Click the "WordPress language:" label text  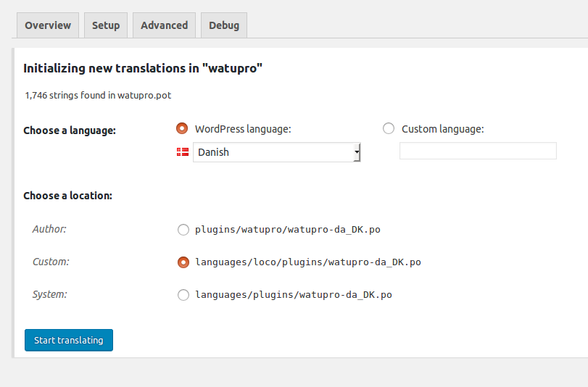pos(243,129)
